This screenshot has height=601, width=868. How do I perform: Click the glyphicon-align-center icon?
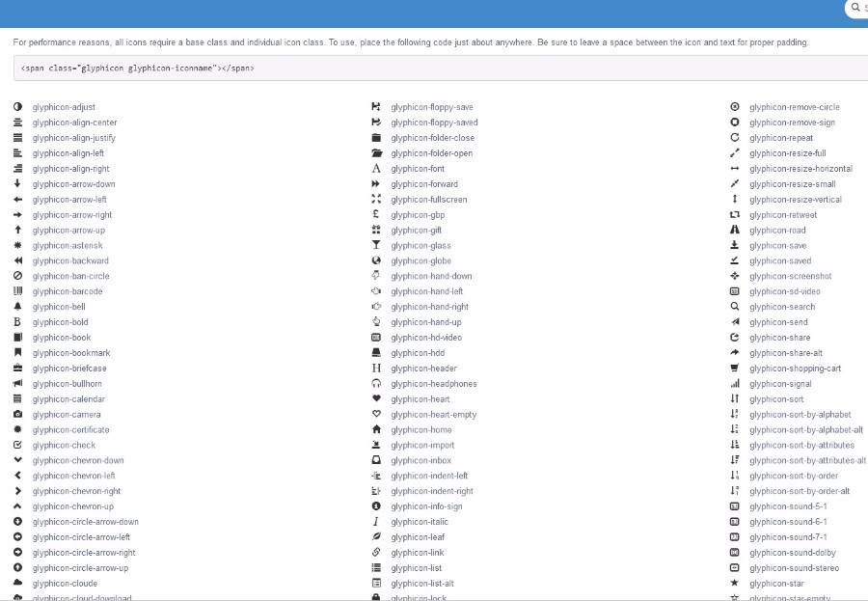point(17,122)
